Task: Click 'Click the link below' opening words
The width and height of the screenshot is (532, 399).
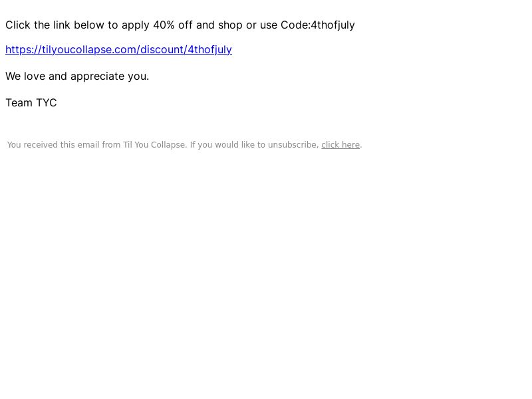Action: coord(55,25)
